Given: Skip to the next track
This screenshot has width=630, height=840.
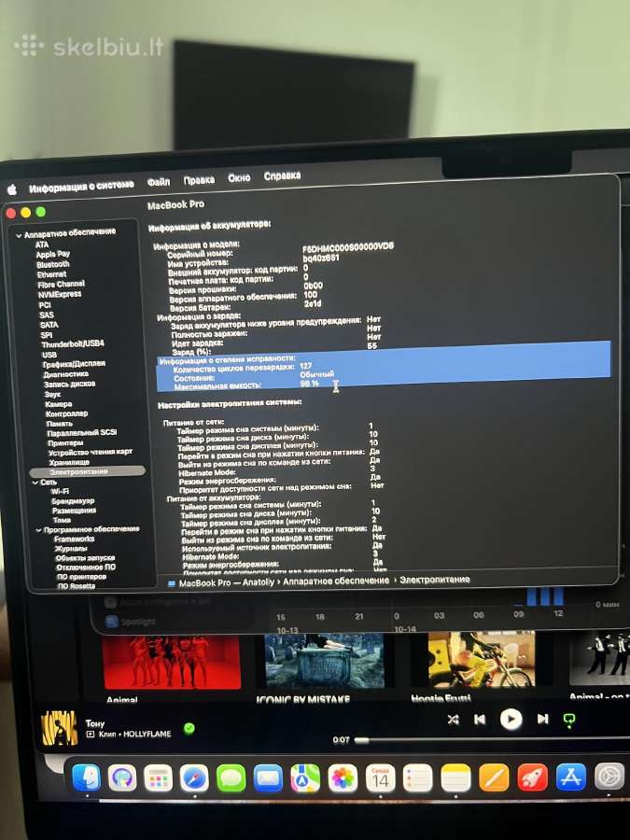Looking at the screenshot, I should tap(542, 719).
